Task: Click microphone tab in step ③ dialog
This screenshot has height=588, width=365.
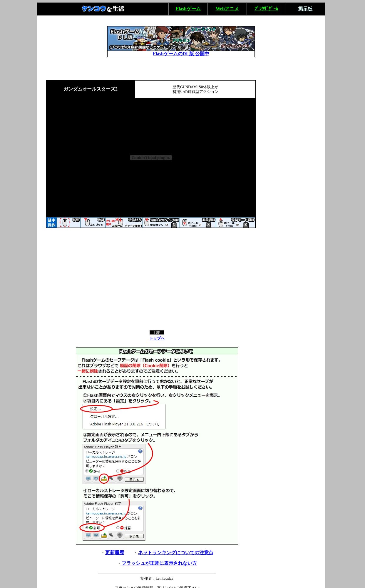Action: (x=112, y=479)
